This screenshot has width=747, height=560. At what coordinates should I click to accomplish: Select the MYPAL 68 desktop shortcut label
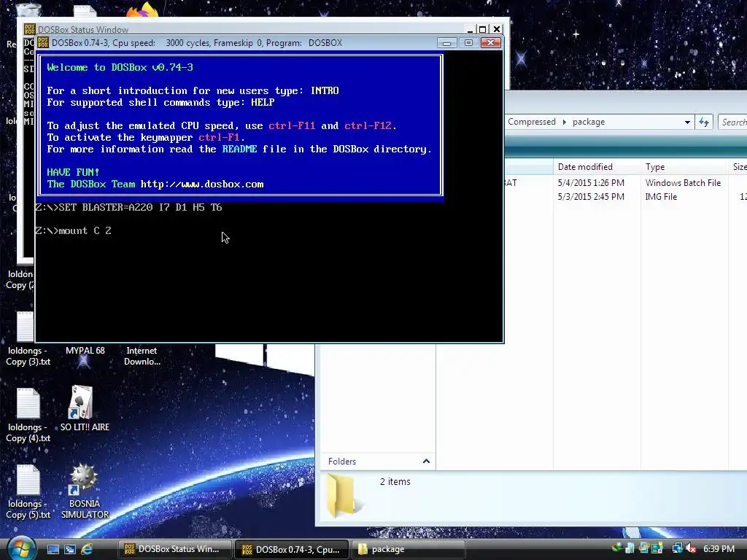click(x=85, y=351)
